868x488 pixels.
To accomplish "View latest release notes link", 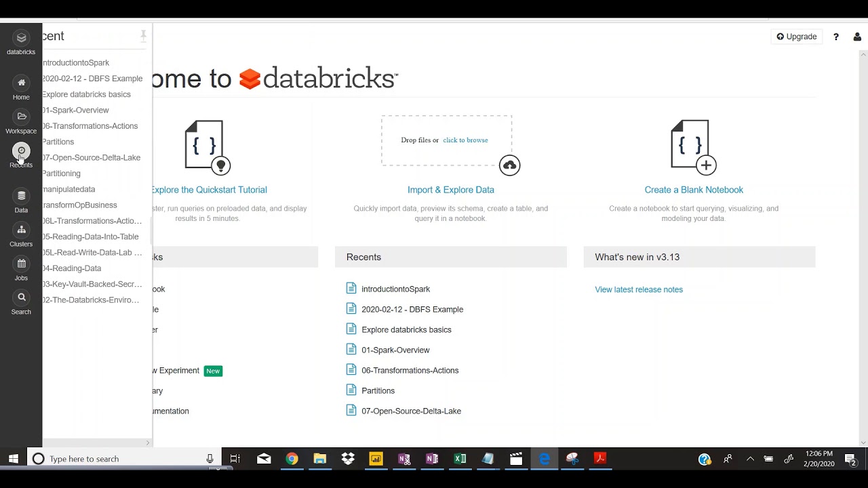I will 639,289.
